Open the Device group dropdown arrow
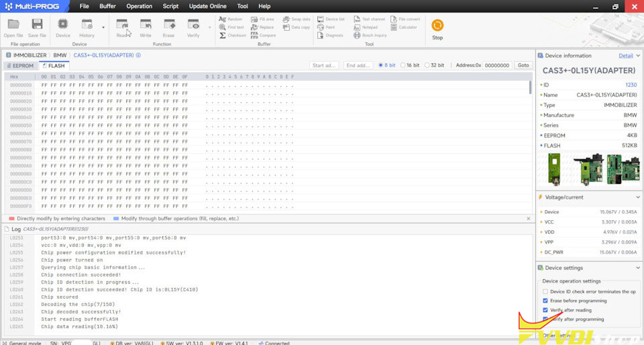The image size is (644, 345). tap(103, 28)
